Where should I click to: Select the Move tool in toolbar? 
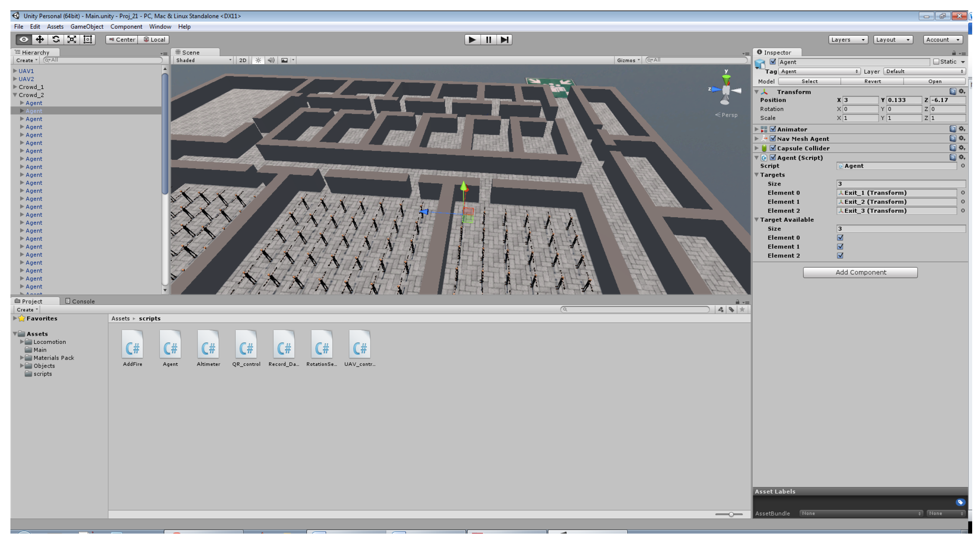pos(39,39)
